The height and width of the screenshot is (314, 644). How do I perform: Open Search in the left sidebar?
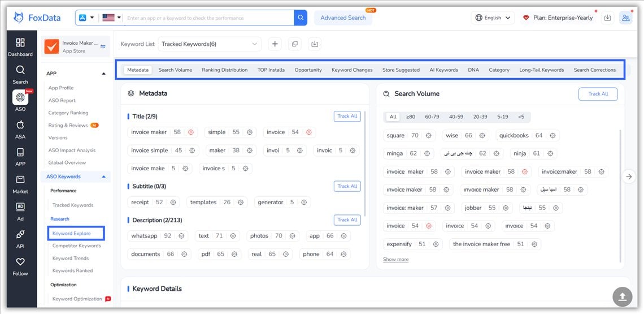point(20,75)
